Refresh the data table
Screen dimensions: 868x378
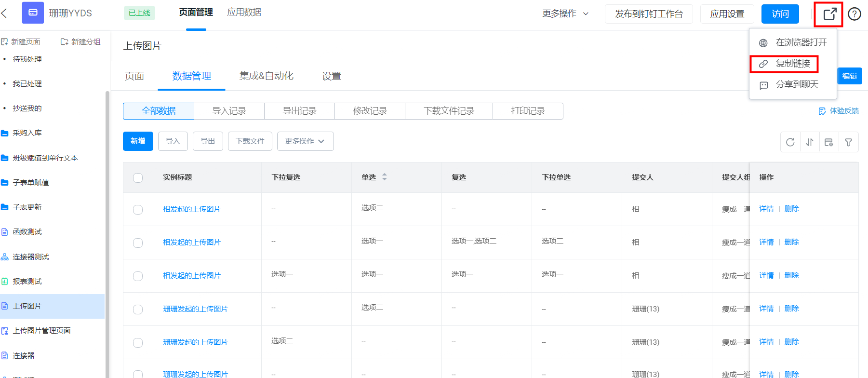tap(790, 142)
